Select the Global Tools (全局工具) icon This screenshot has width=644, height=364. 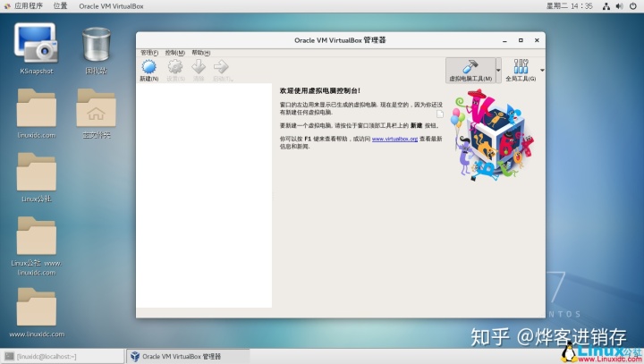(521, 70)
